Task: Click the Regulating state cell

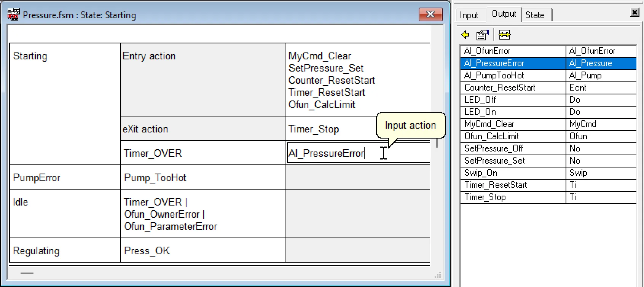Action: point(65,250)
